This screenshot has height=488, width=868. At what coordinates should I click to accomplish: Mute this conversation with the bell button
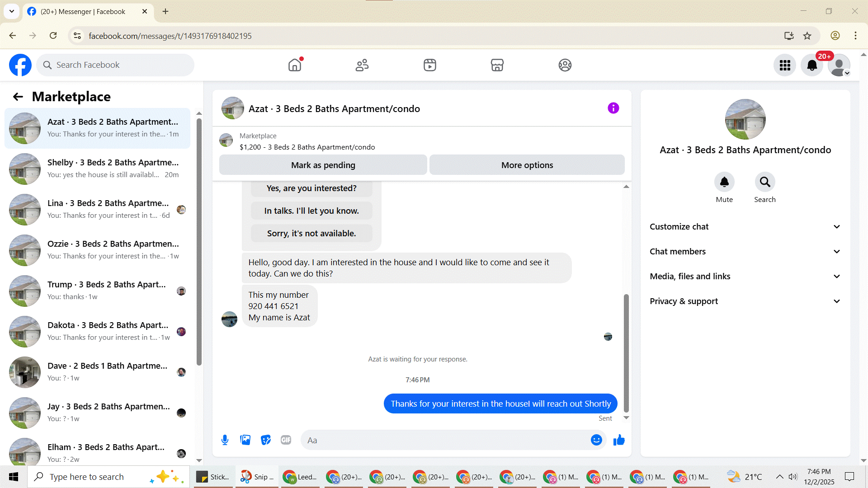724,182
